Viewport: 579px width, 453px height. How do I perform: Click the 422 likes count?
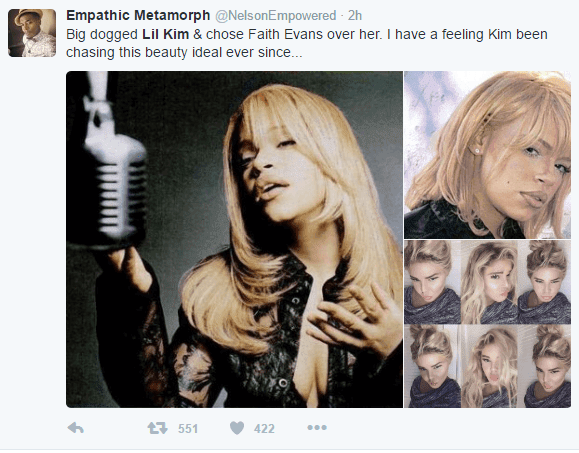pyautogui.click(x=264, y=429)
